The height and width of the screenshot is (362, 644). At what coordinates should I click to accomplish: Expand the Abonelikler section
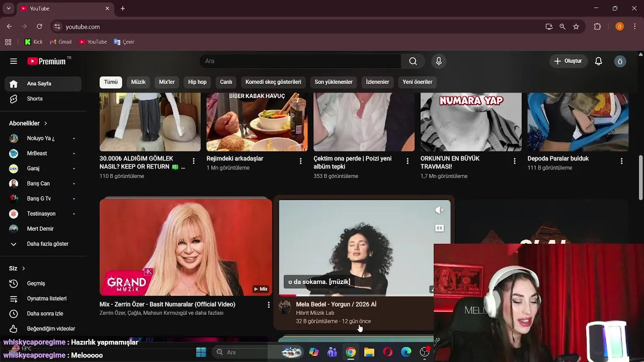pyautogui.click(x=28, y=123)
